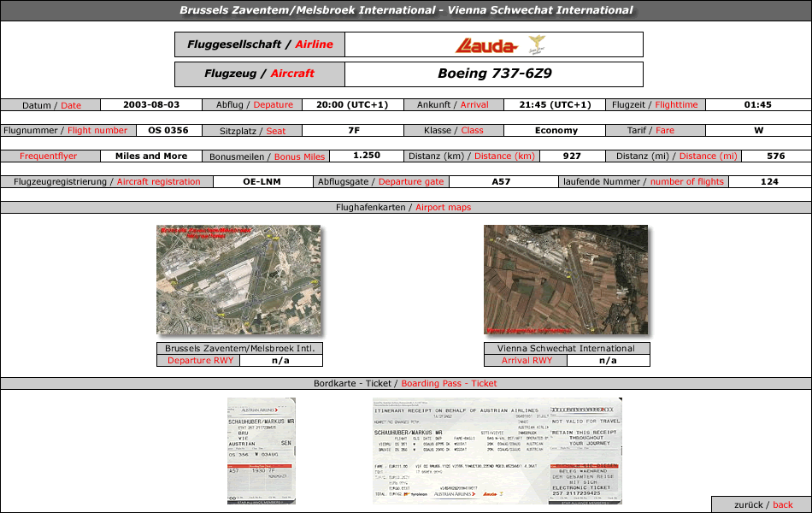Select departure time 20:00 (UTC+1)

(352, 104)
